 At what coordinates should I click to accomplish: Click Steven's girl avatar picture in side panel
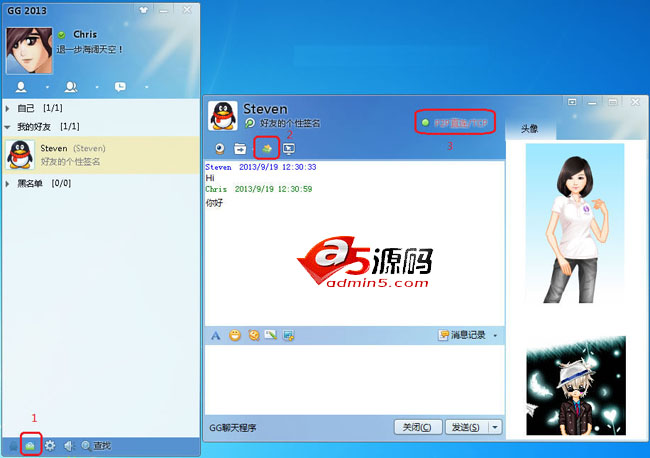pyautogui.click(x=575, y=223)
